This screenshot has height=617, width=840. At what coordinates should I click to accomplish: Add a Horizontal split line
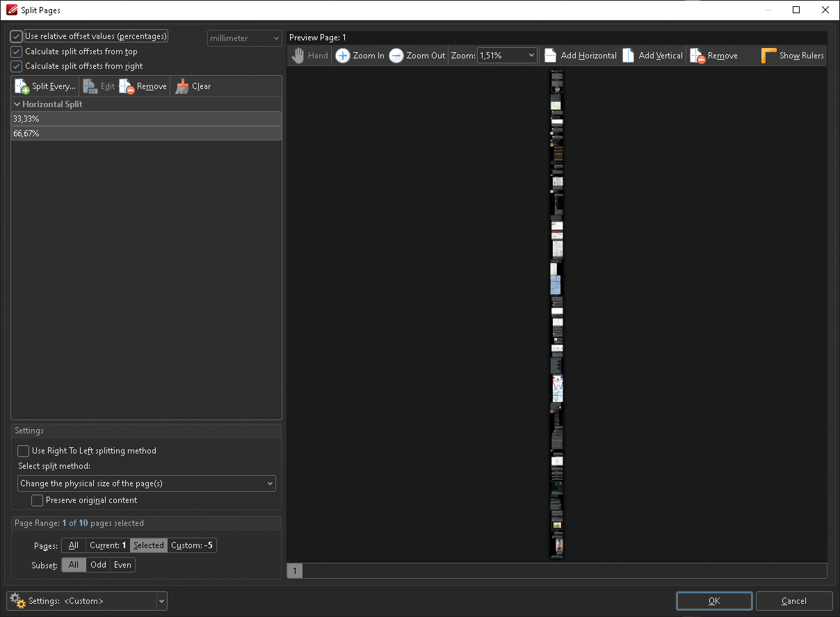(580, 56)
